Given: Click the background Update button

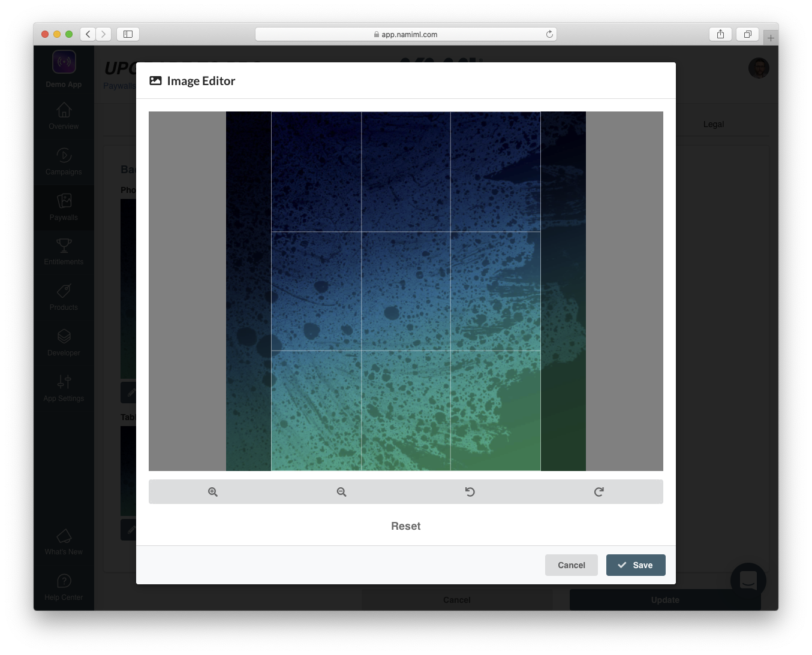Looking at the screenshot, I should 665,600.
